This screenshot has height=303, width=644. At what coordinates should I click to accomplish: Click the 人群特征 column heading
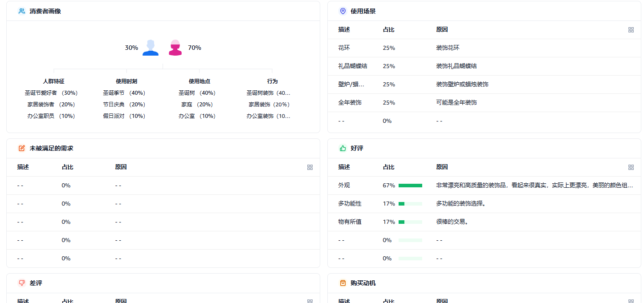click(54, 81)
